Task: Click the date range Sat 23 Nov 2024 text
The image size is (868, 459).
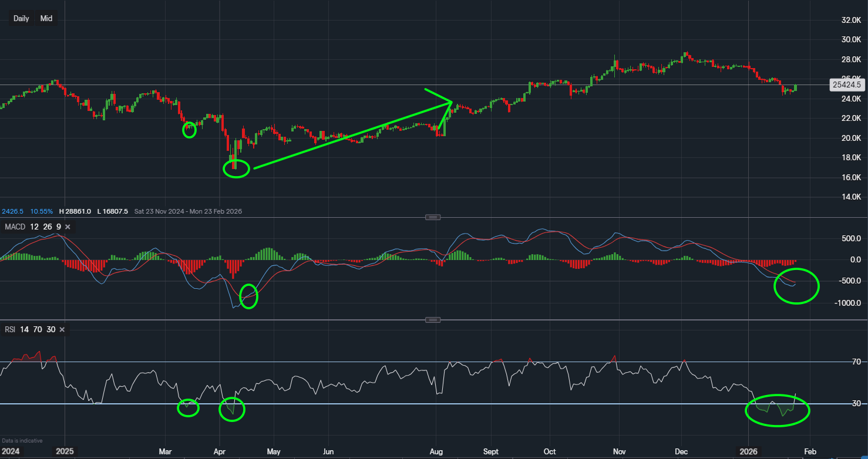Action: 159,211
